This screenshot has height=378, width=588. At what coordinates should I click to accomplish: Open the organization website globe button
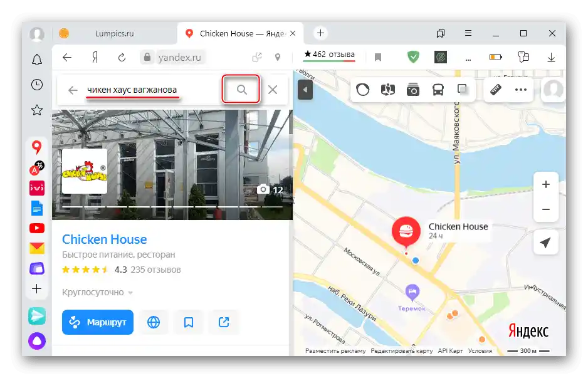point(154,322)
